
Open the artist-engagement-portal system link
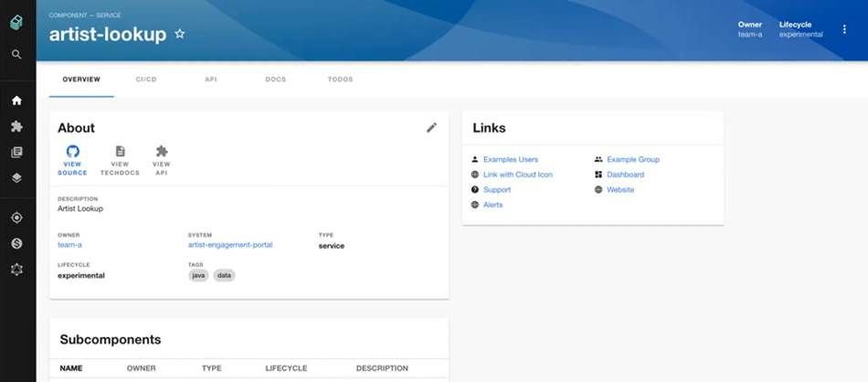pyautogui.click(x=230, y=245)
